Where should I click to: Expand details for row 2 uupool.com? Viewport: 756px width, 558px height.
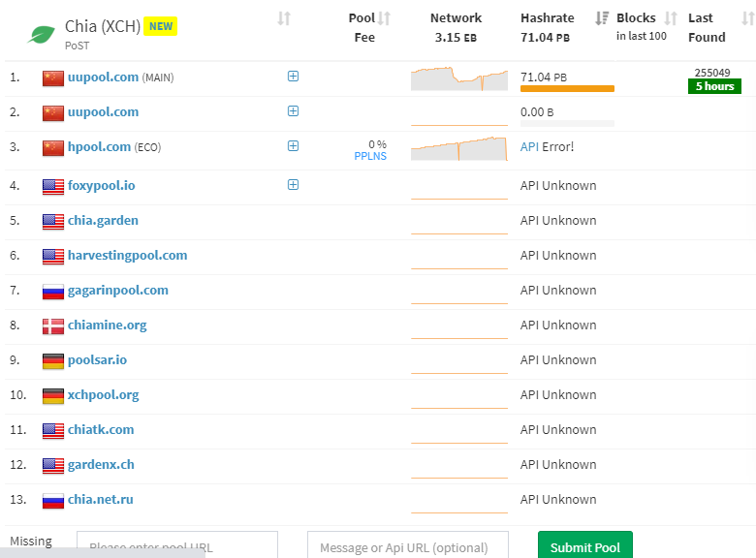point(293,110)
